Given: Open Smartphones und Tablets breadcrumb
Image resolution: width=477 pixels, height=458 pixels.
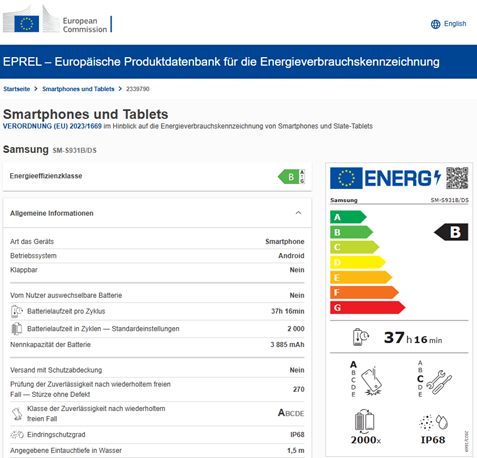Looking at the screenshot, I should 78,89.
